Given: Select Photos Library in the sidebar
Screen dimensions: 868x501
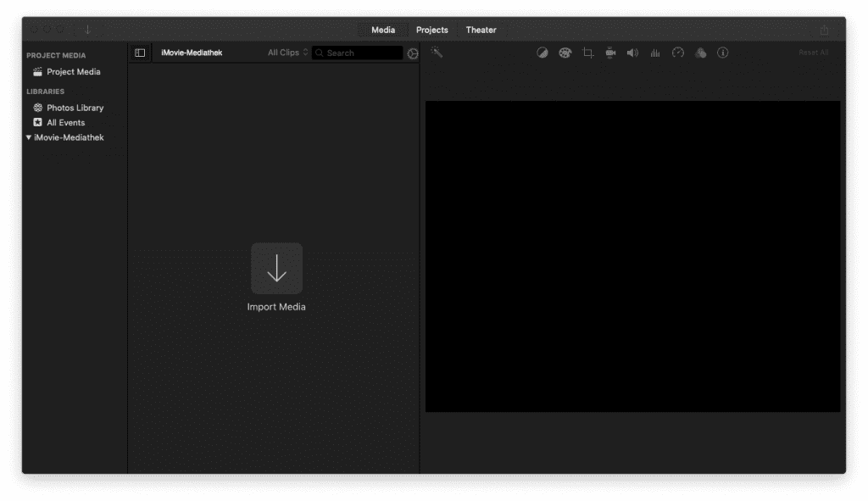Looking at the screenshot, I should (x=75, y=108).
